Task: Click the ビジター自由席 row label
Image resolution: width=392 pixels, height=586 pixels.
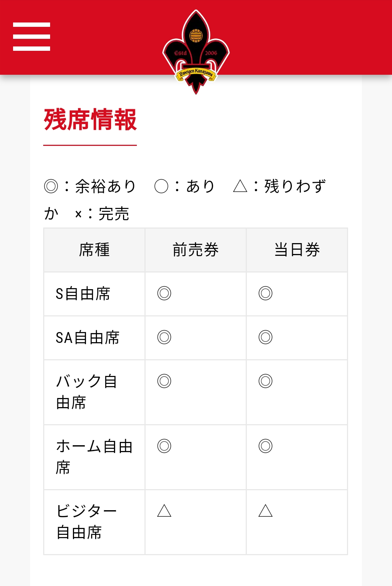Action: [86, 522]
